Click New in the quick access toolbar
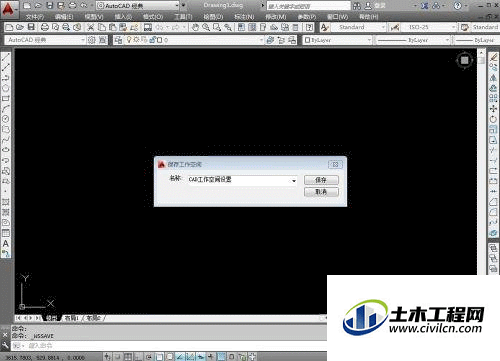The width and height of the screenshot is (500, 361). [x=27, y=6]
